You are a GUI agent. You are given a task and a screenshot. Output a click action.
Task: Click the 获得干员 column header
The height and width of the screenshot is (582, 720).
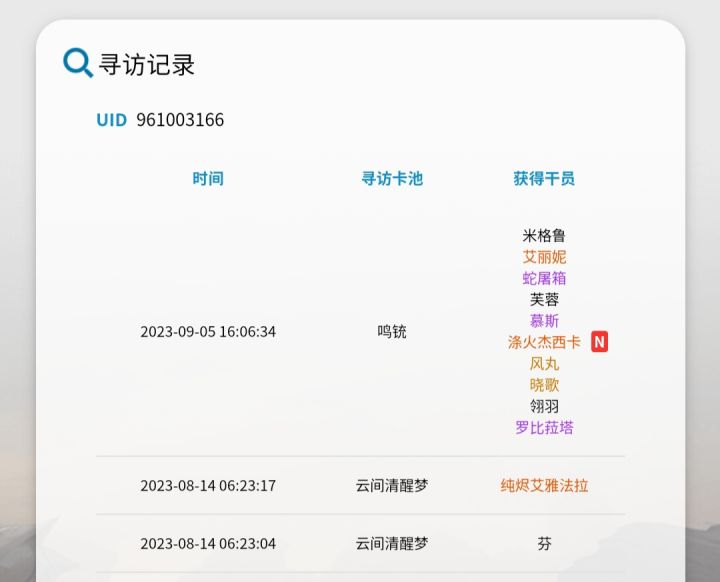coord(544,178)
